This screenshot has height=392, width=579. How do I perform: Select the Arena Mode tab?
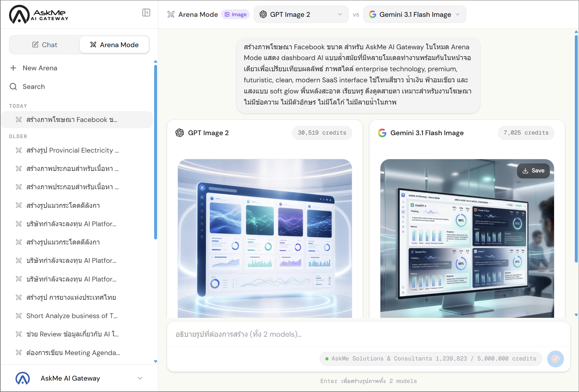click(114, 45)
